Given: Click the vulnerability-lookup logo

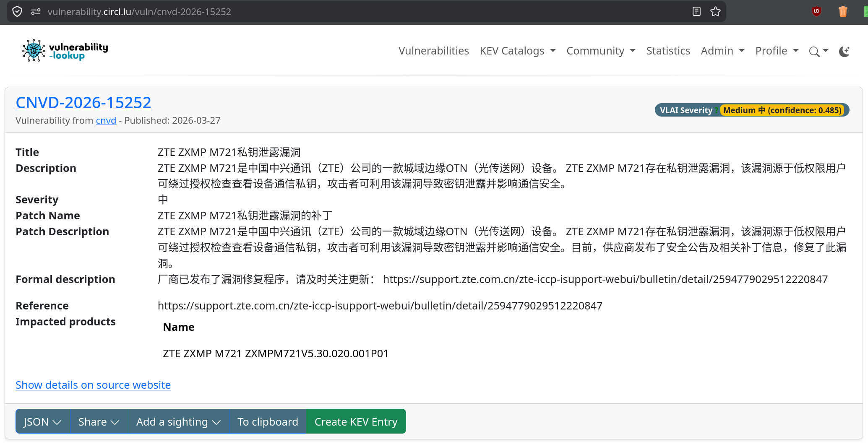Looking at the screenshot, I should point(65,51).
